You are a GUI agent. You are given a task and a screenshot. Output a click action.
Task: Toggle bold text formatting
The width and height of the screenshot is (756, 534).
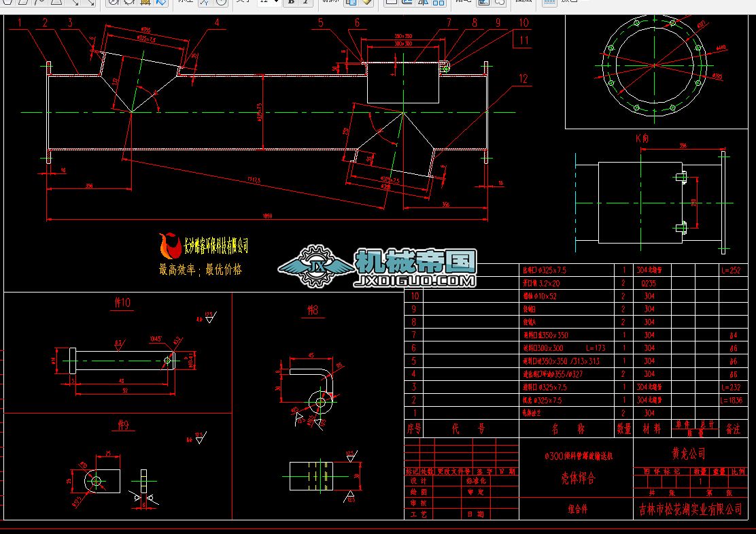[291, 2]
